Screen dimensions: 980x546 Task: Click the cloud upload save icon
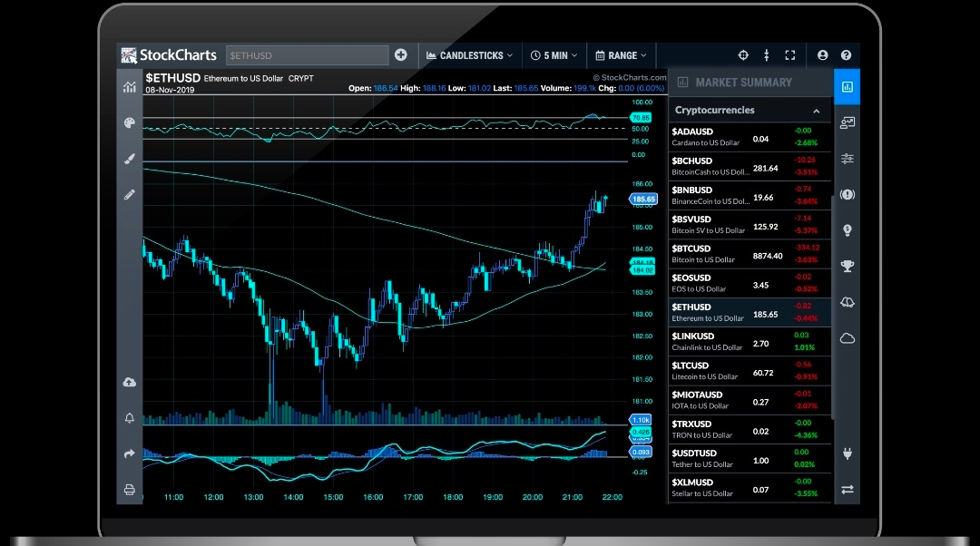pyautogui.click(x=129, y=382)
